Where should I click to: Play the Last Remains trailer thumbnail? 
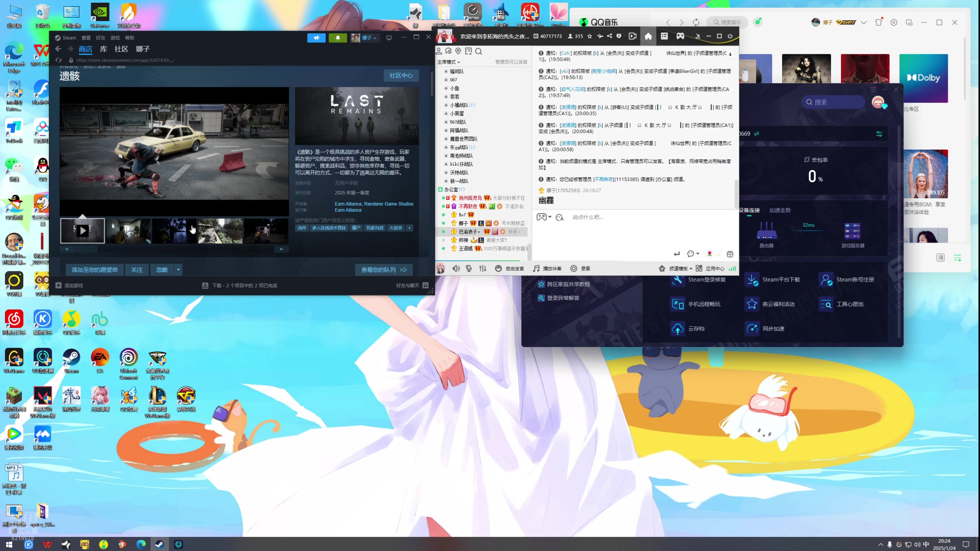83,231
